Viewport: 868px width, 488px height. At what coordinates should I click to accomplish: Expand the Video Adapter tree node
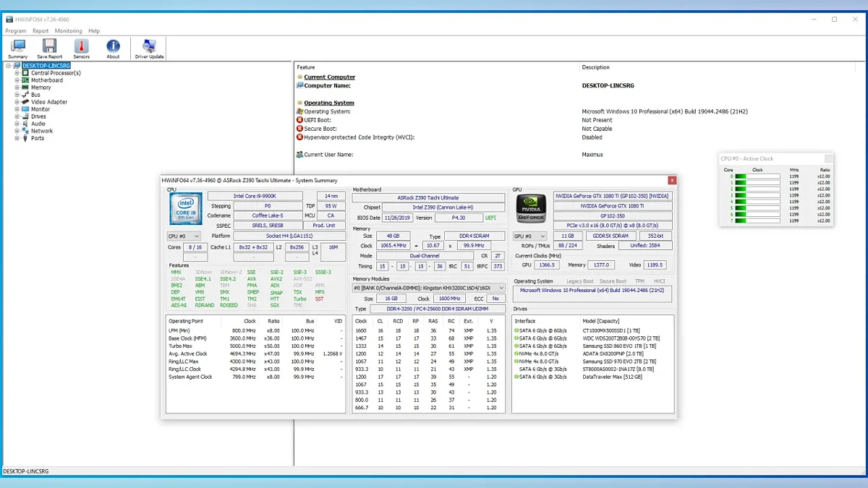pyautogui.click(x=17, y=102)
